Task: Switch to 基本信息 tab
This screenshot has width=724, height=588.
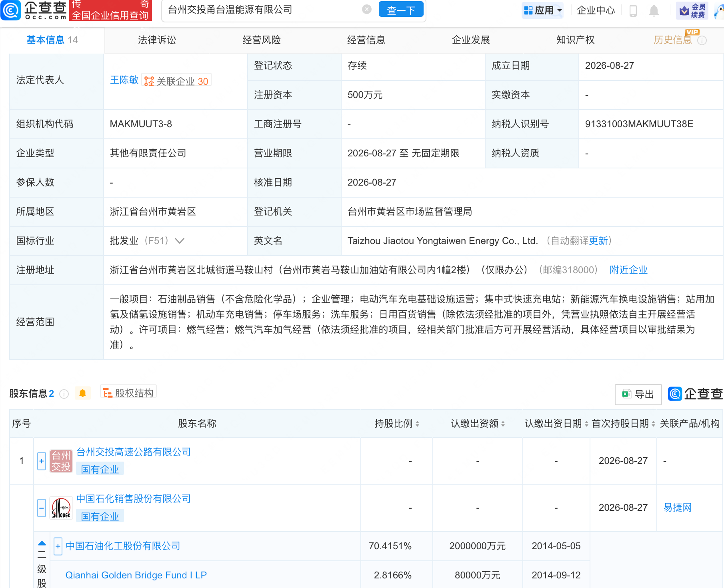Action: point(52,40)
